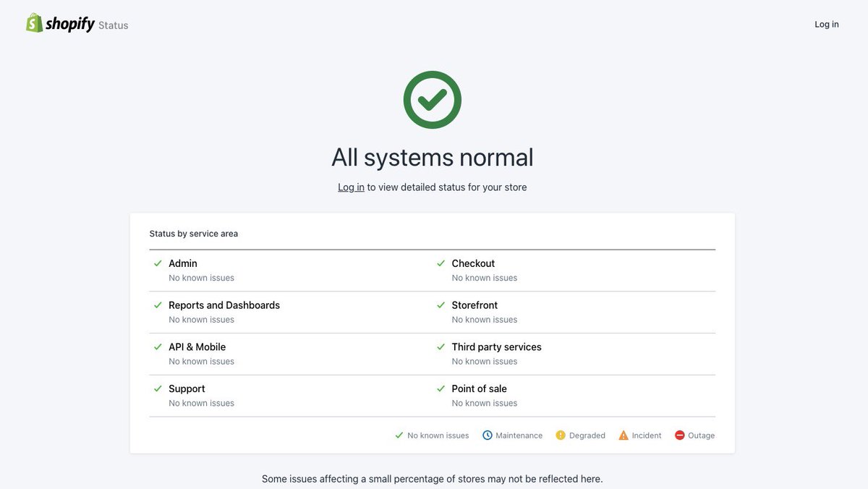Click the green check next to Storefront
This screenshot has width=868, height=489.
click(441, 305)
